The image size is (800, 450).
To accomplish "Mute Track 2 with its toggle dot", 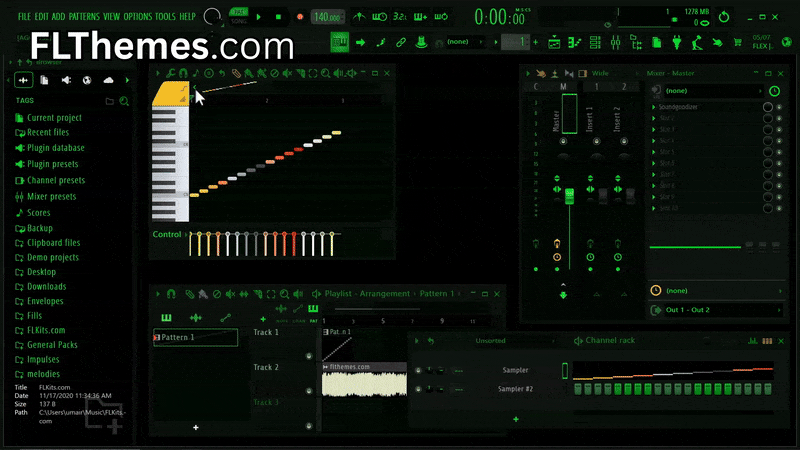I will click(309, 391).
